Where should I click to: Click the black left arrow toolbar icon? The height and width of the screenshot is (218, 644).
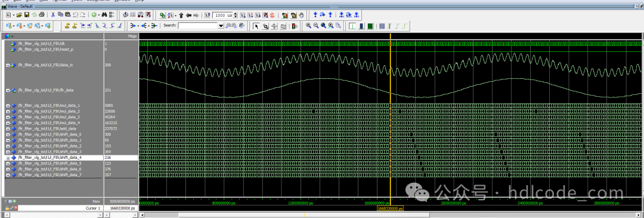(188, 15)
